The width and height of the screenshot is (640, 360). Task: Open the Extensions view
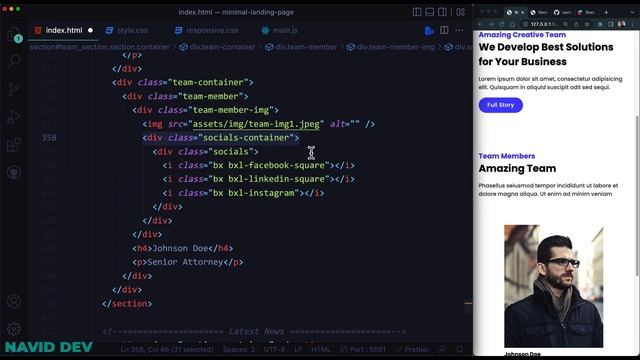[x=14, y=145]
